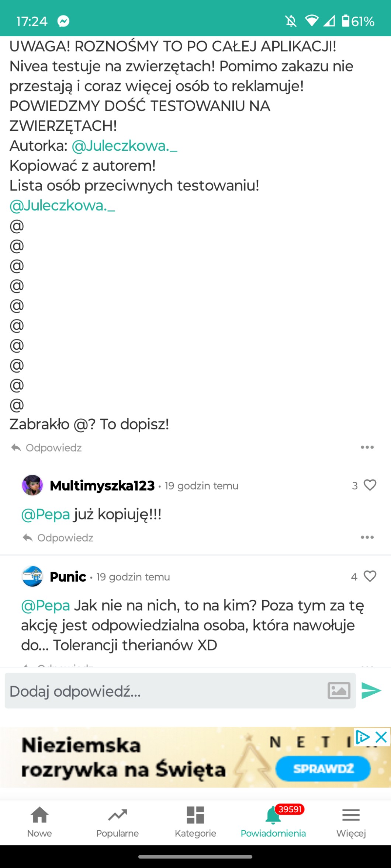Reply to Multimyszka123's comment
This screenshot has width=391, height=868.
point(59,538)
